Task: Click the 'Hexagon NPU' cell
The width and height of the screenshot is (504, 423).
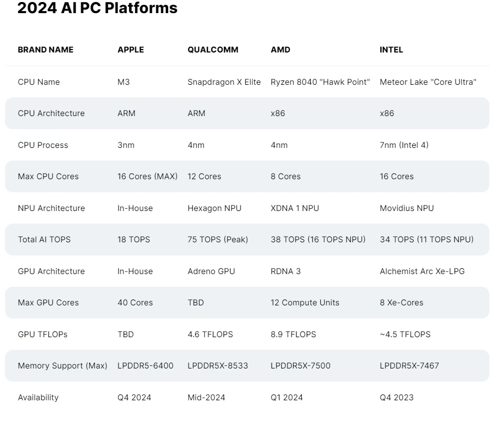Action: tap(214, 208)
